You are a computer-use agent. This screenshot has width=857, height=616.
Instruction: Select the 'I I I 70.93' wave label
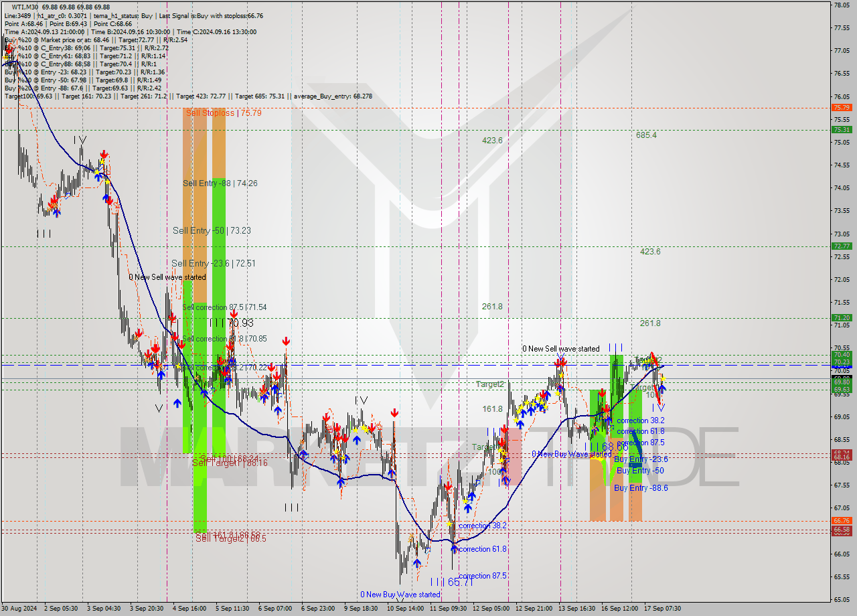click(231, 323)
